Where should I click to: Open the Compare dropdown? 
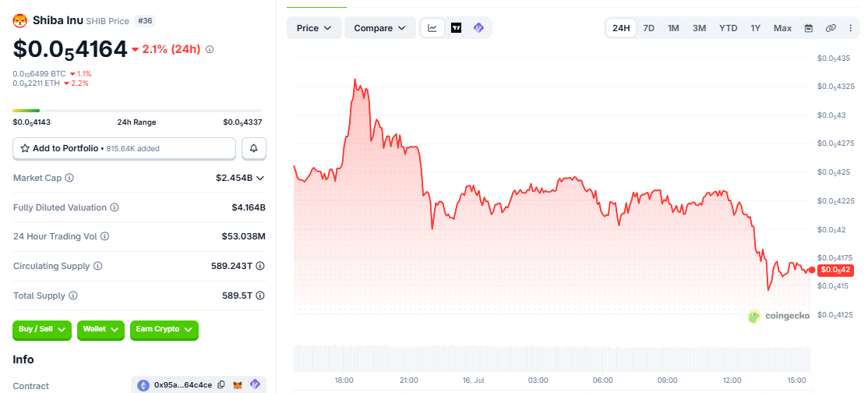[x=380, y=28]
